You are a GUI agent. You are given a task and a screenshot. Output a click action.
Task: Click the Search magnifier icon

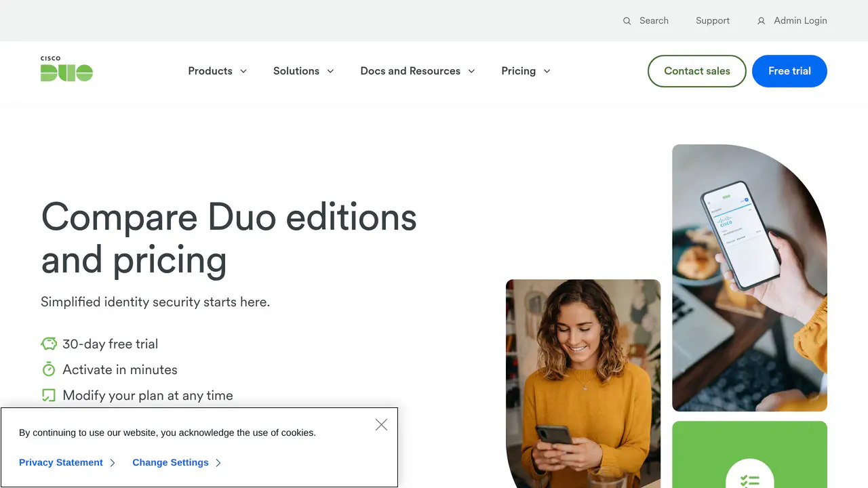click(627, 21)
